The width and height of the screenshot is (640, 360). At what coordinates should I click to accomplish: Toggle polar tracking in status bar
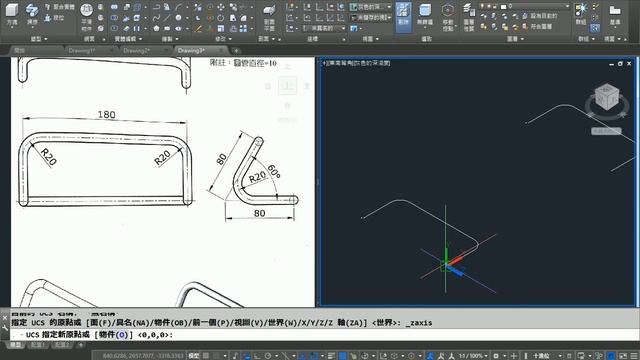pos(268,356)
